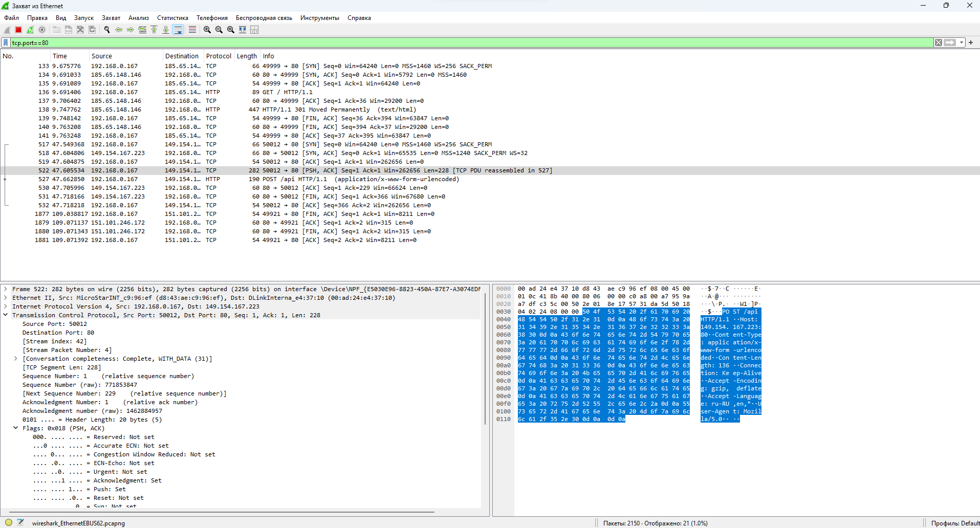Toggle auto-scroll during live capture

(x=178, y=30)
